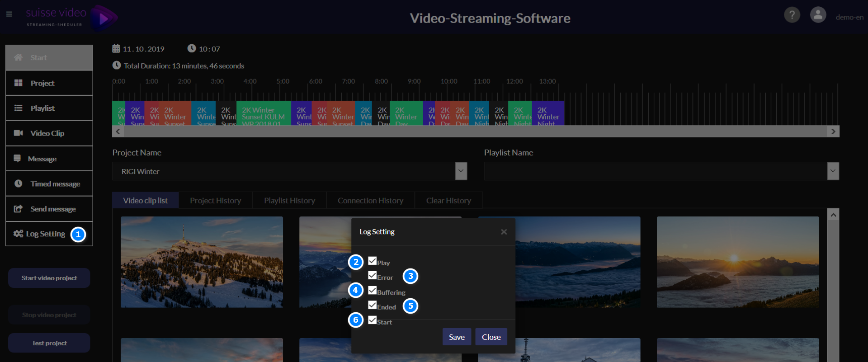Open the Video Clip menu item
Screen dimensions: 868x362
(49, 133)
